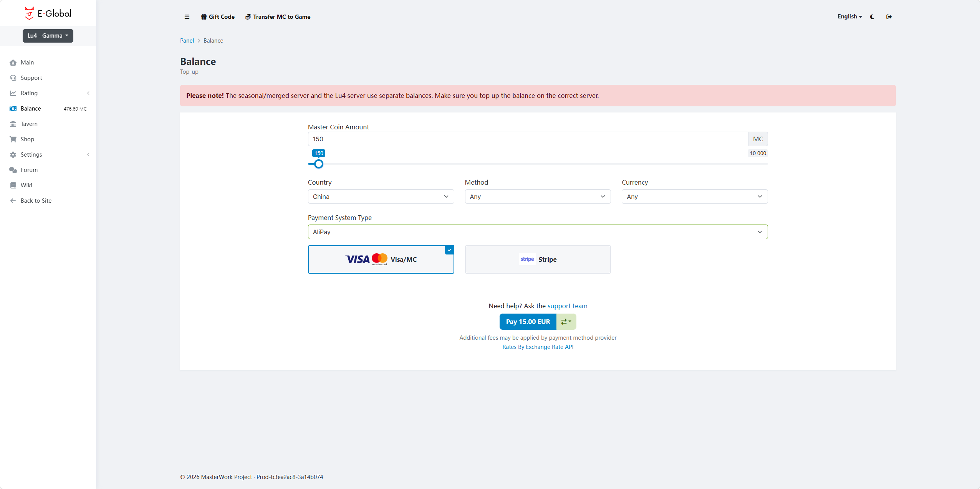
Task: Click the currency swap arrows button
Action: click(x=566, y=322)
